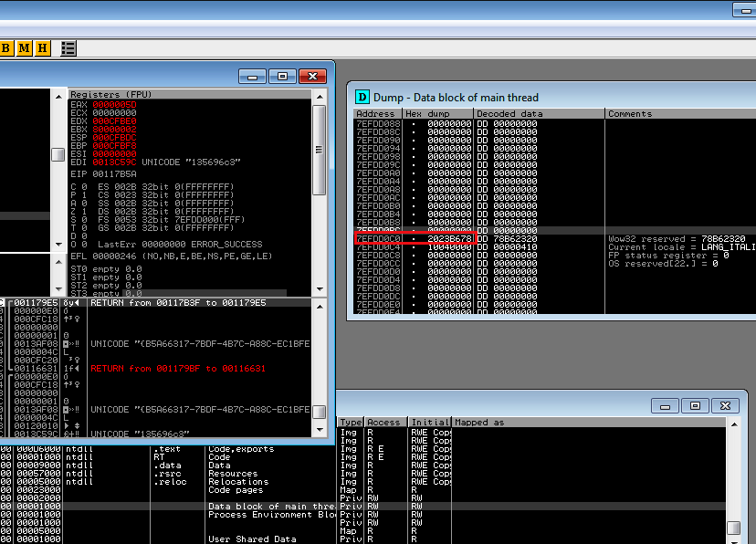Select Process Environment Block memory row
Viewport: 756px width, 544px height.
coord(272,515)
